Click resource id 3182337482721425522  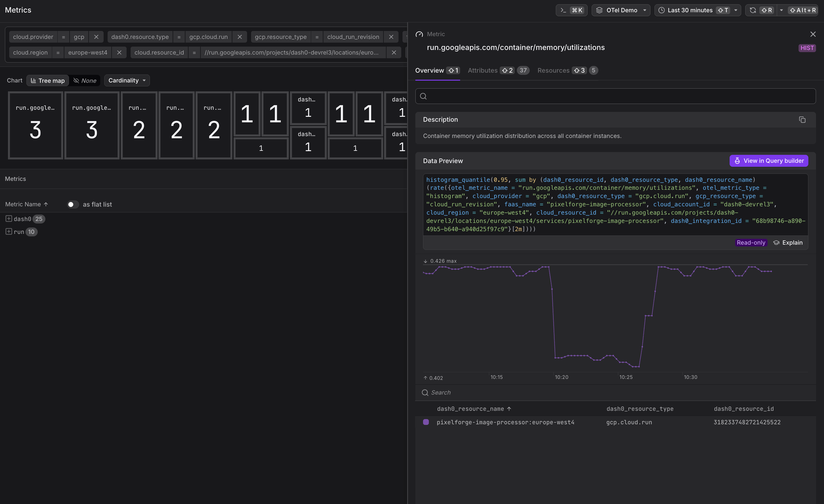pyautogui.click(x=747, y=422)
